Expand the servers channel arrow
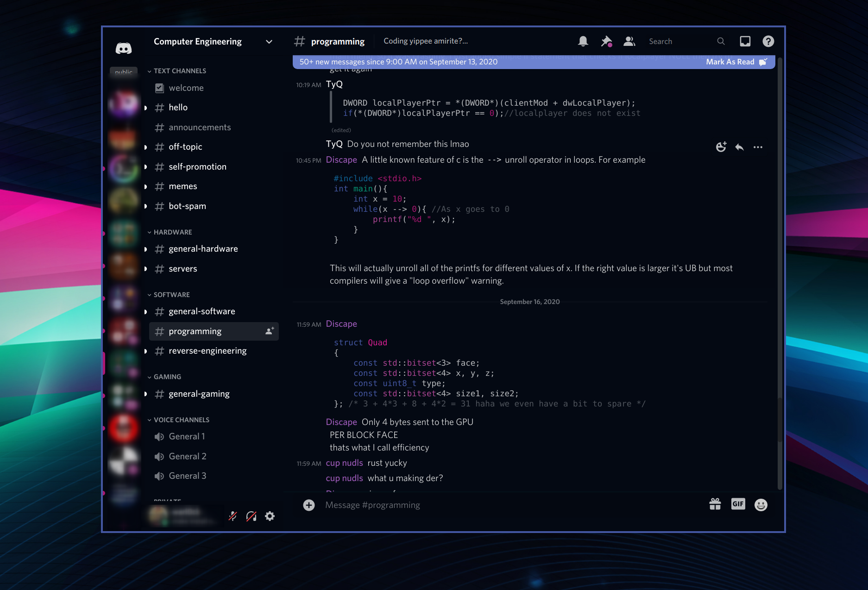 point(145,269)
